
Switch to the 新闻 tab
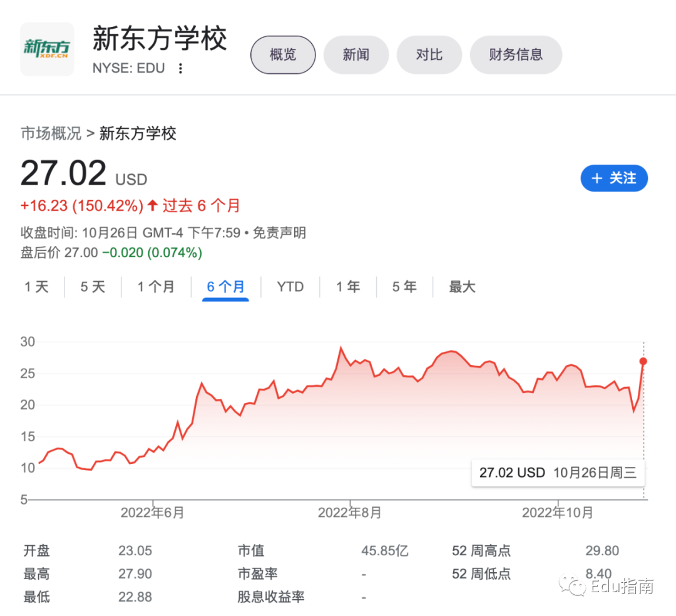click(x=356, y=54)
